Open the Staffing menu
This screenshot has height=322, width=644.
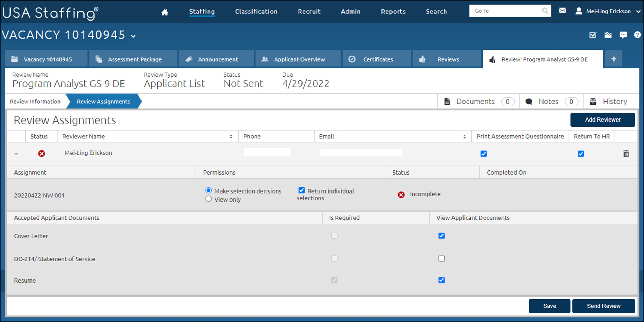coord(202,12)
